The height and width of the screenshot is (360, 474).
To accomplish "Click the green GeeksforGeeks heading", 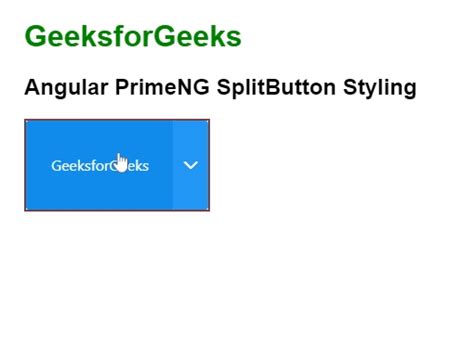I will [x=133, y=36].
